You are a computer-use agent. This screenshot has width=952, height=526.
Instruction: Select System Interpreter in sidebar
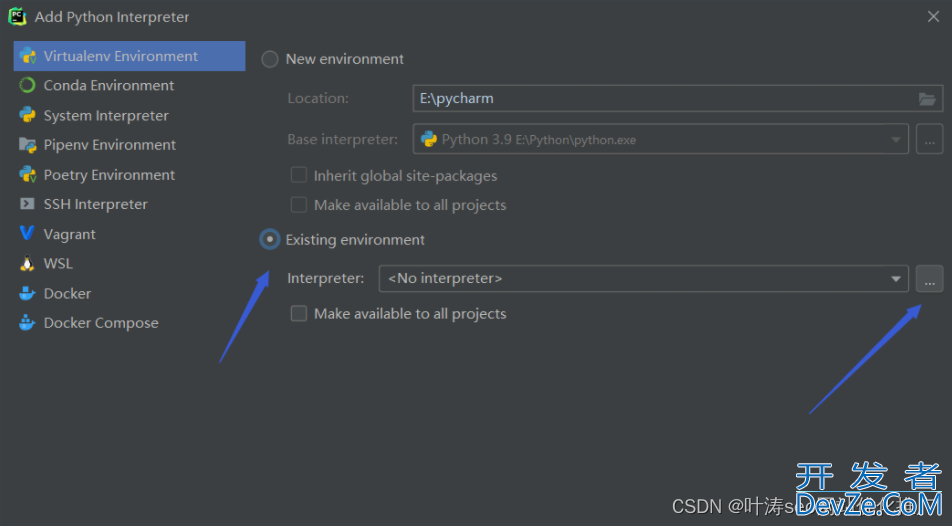click(x=129, y=115)
